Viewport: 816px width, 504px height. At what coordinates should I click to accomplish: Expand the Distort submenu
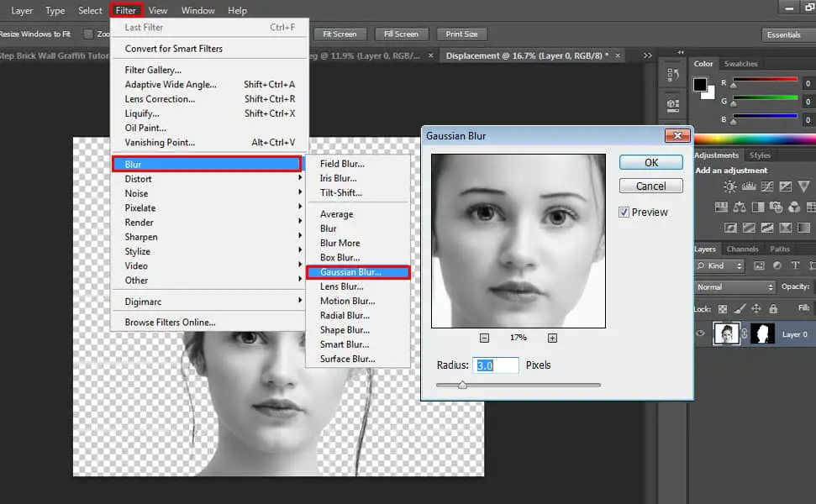[x=207, y=179]
